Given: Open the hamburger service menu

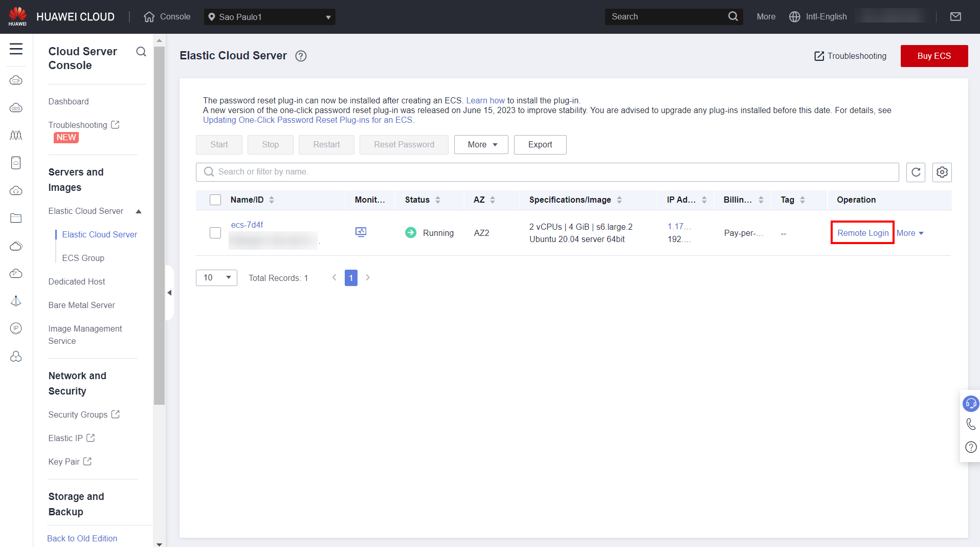Looking at the screenshot, I should (16, 49).
